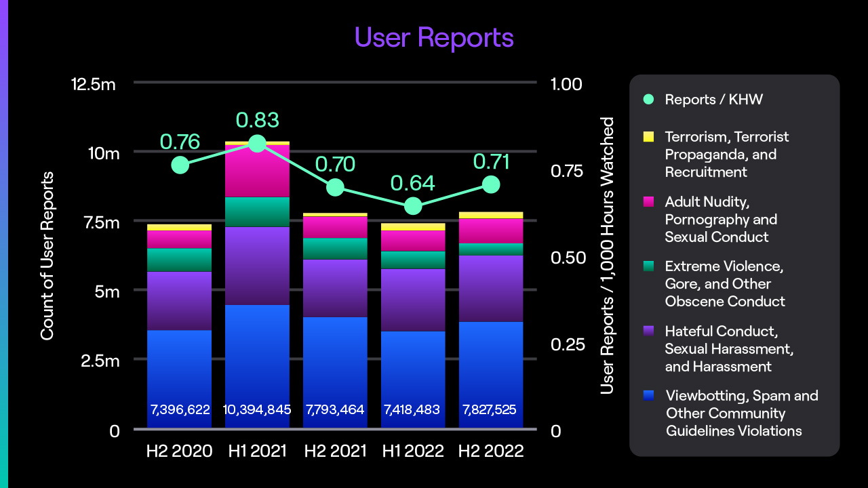The image size is (868, 488).
Task: Click the 0.83 data point marker
Action: [258, 143]
